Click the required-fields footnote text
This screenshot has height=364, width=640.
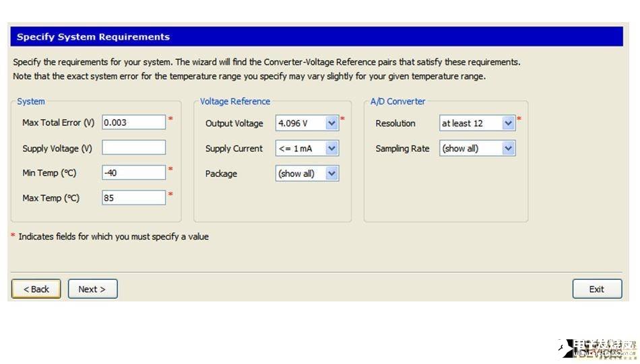(113, 237)
